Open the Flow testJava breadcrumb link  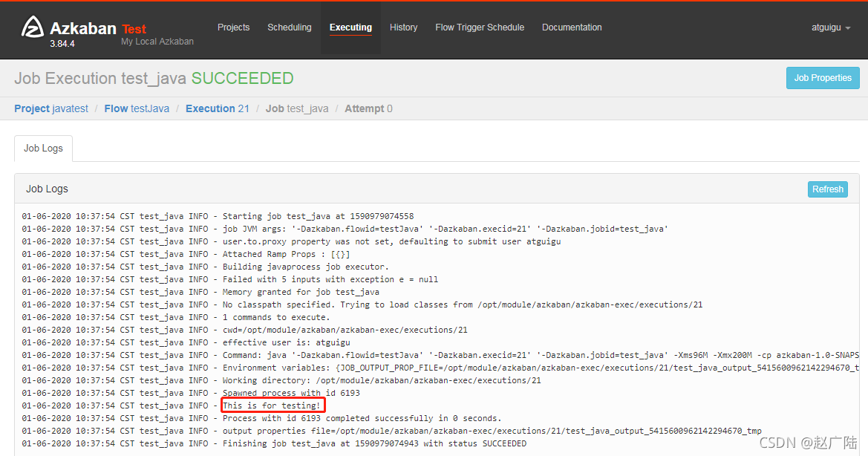pos(137,108)
